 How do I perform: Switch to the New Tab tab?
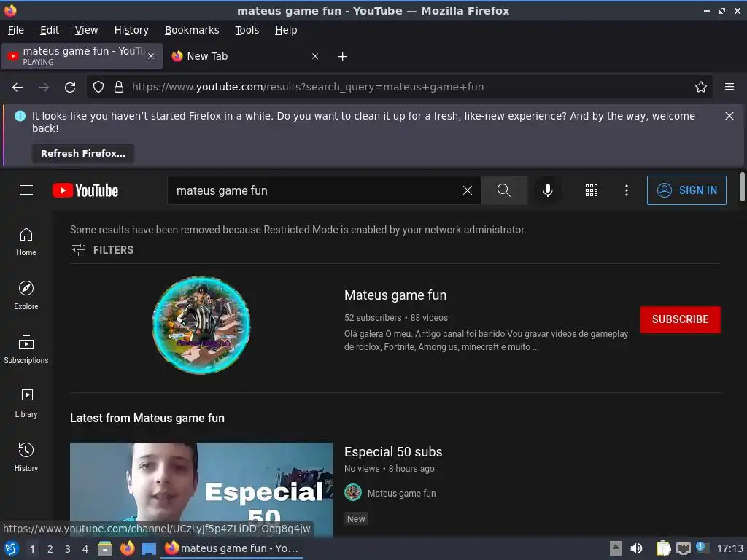tap(245, 56)
